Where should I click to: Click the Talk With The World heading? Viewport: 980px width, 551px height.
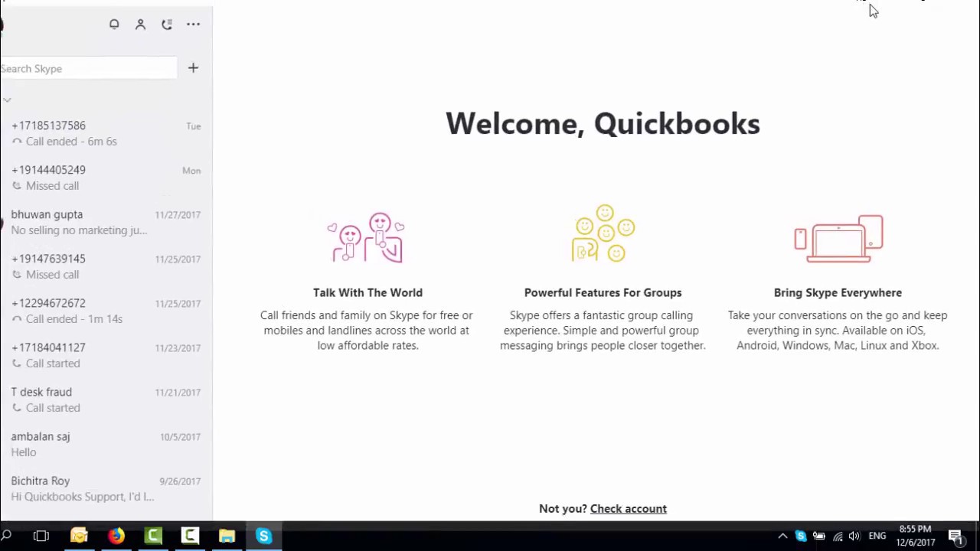(x=367, y=292)
